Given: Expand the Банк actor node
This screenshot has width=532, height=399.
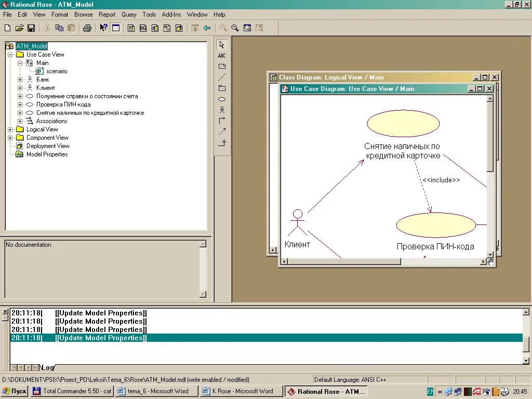Looking at the screenshot, I should tap(20, 79).
